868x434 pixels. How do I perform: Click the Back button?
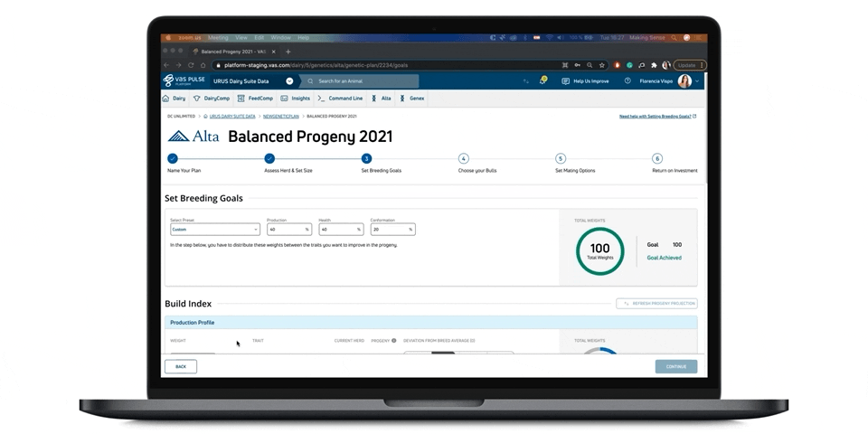[x=181, y=366]
